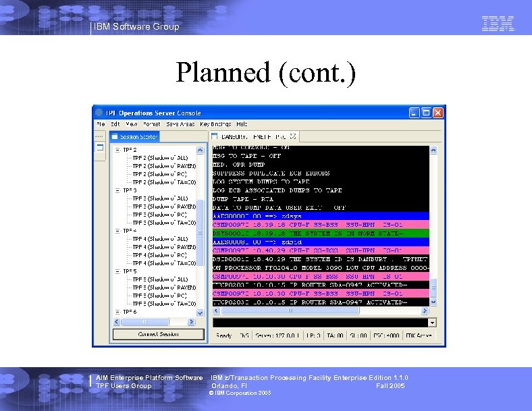532x411 pixels.
Task: Open the Edit menu
Action: coord(115,124)
